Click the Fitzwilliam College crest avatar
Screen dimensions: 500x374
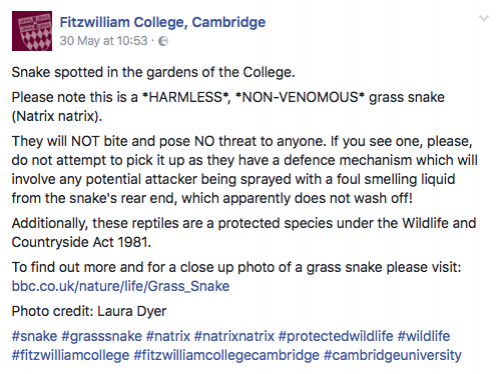point(32,31)
